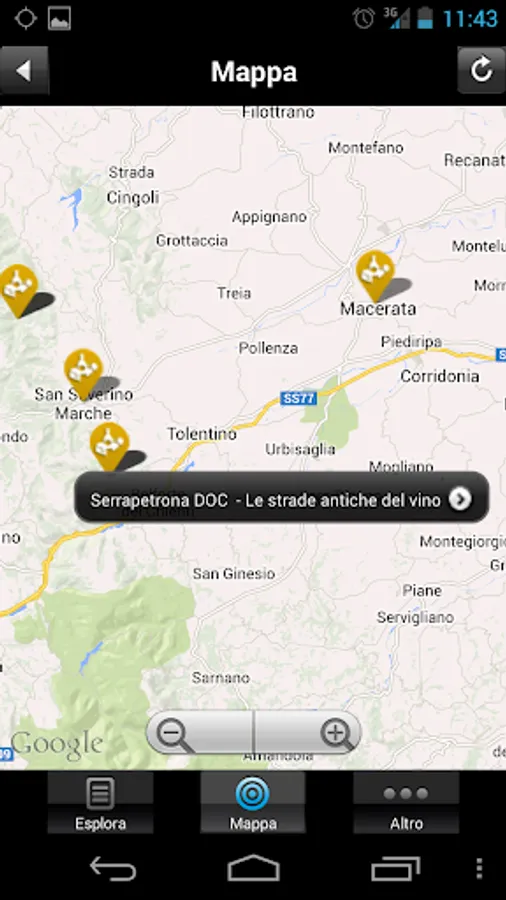Select the wine marker at Macerata
The image size is (506, 900).
375,276
